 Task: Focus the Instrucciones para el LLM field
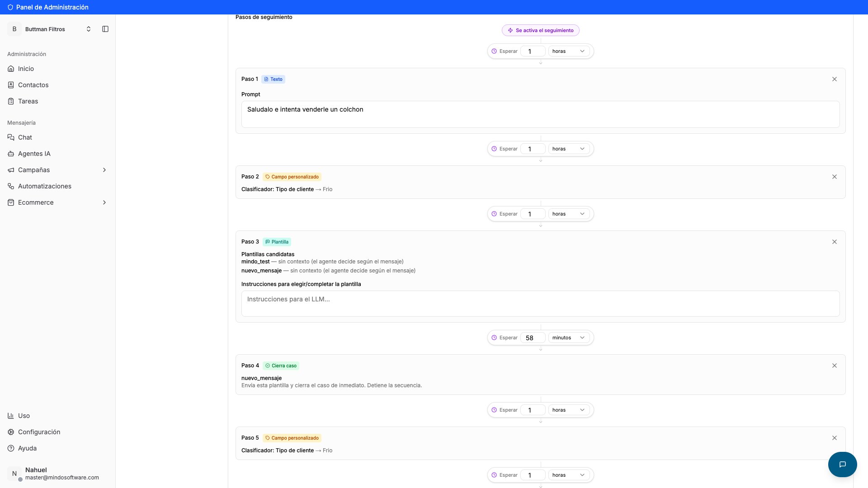tap(540, 304)
